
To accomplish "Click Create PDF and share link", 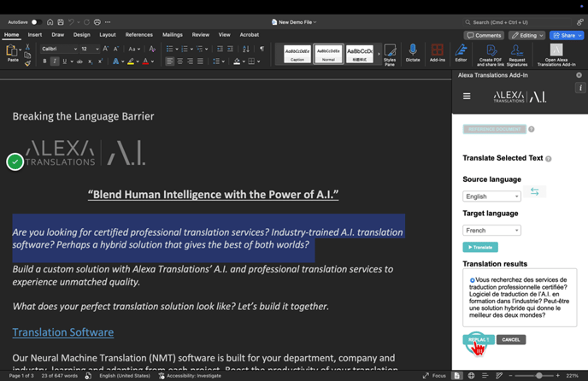I will 491,56.
